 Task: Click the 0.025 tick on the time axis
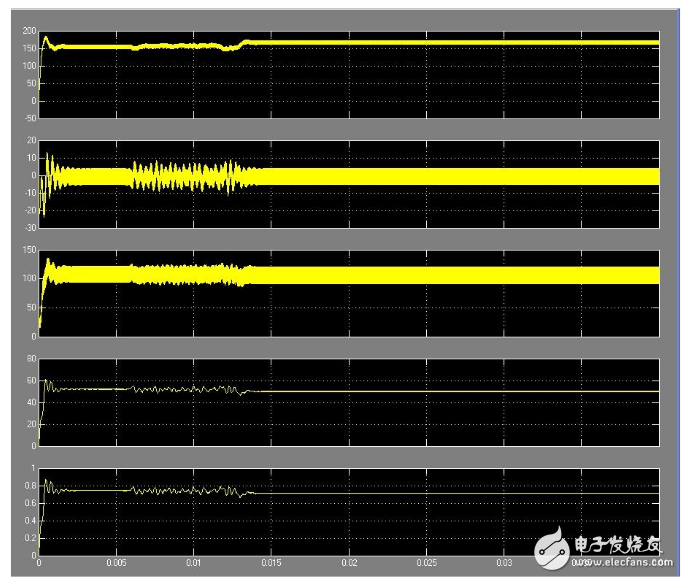point(426,564)
